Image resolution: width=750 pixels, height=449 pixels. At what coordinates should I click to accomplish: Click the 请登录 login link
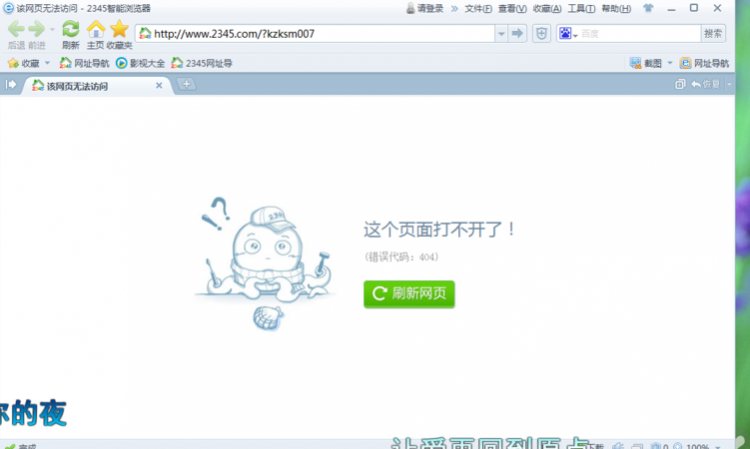coord(425,8)
